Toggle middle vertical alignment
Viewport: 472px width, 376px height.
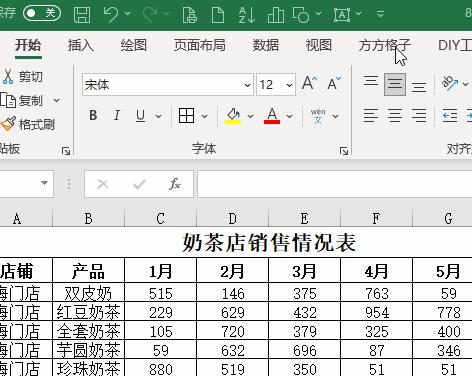(x=395, y=84)
